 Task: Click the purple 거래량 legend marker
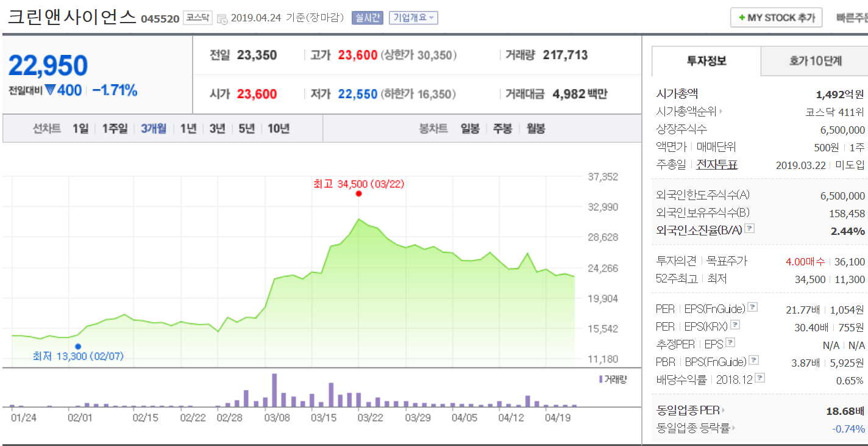click(600, 379)
